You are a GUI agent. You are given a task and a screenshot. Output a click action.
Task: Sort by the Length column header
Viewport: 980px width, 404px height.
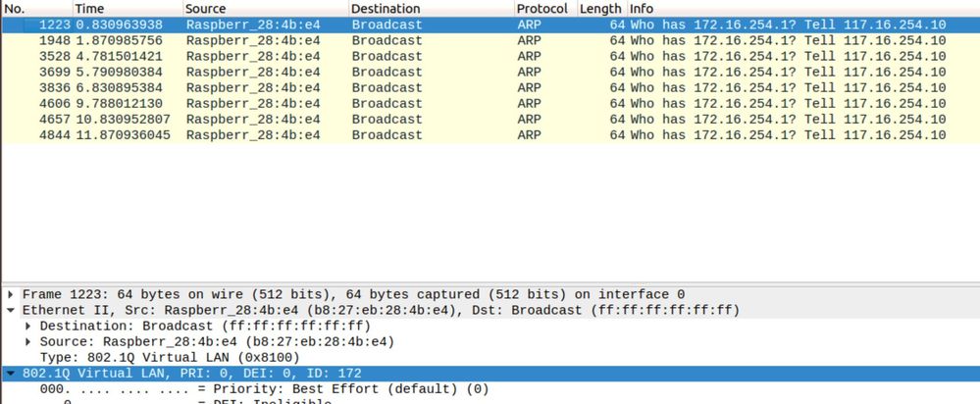click(602, 9)
